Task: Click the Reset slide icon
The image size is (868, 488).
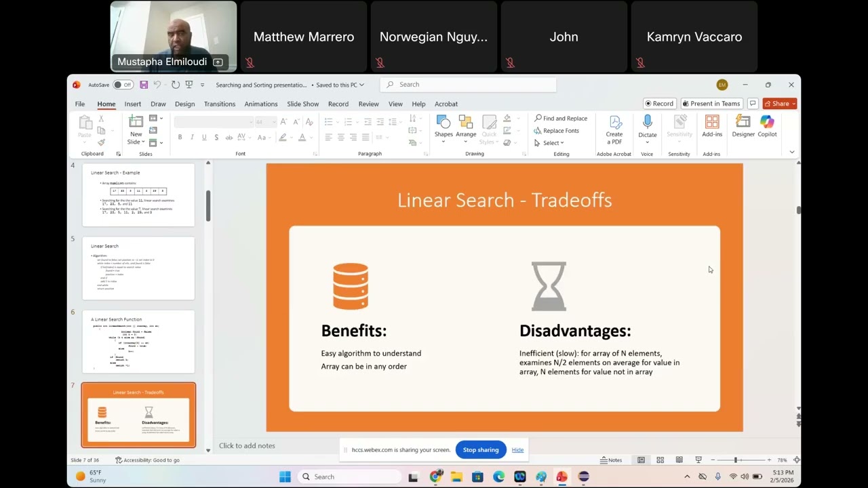Action: pyautogui.click(x=153, y=130)
